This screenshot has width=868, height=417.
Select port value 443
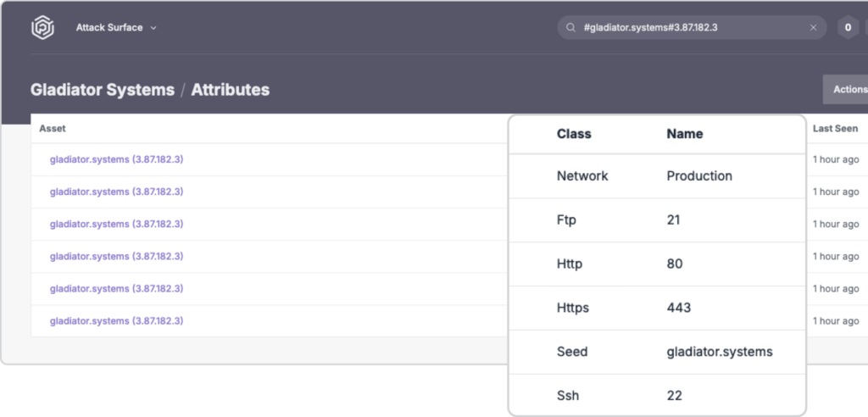click(679, 308)
